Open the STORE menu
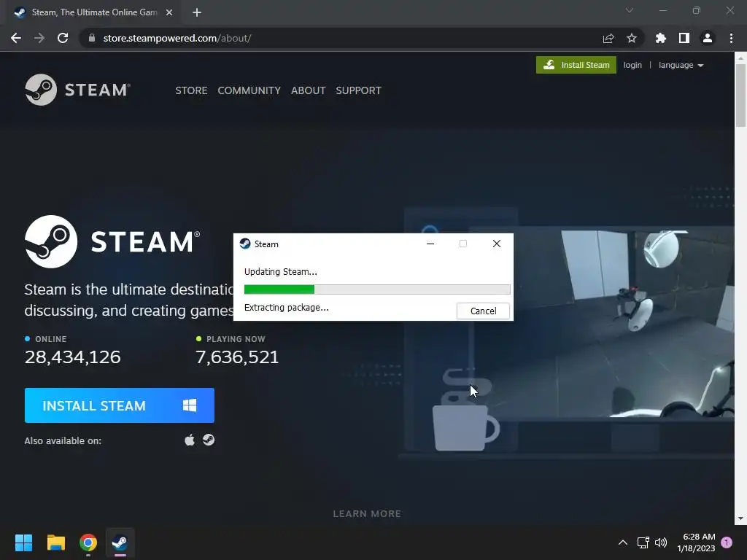 [191, 90]
